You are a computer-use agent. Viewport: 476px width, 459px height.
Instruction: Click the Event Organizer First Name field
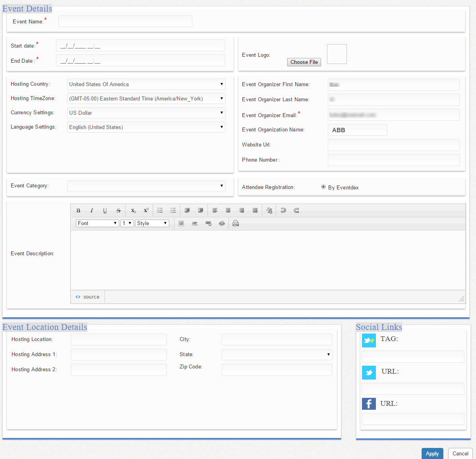[x=393, y=84]
